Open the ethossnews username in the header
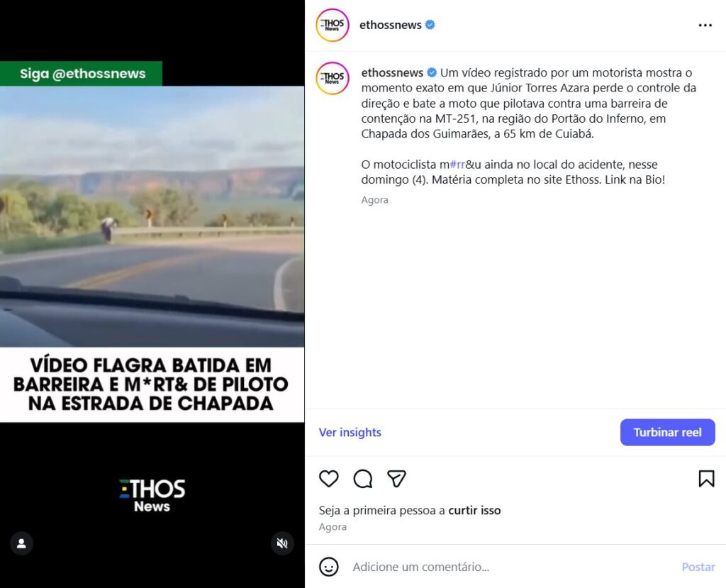The image size is (726, 588). [391, 25]
